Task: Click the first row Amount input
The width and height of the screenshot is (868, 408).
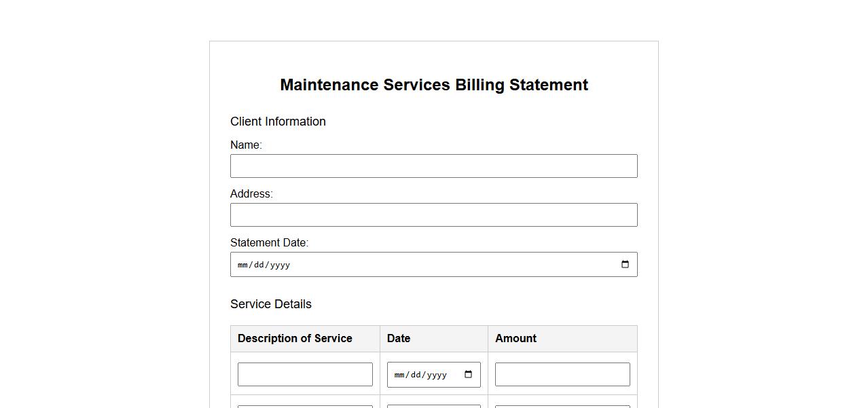Action: [562, 375]
